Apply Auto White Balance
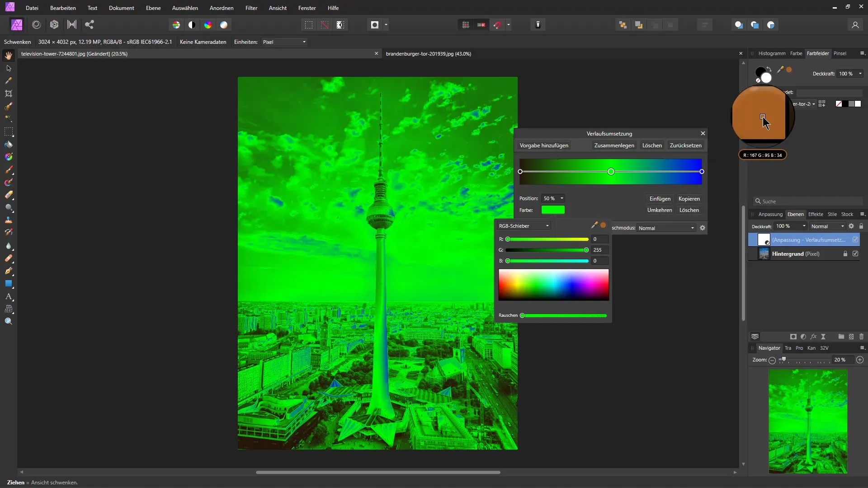 point(224,25)
